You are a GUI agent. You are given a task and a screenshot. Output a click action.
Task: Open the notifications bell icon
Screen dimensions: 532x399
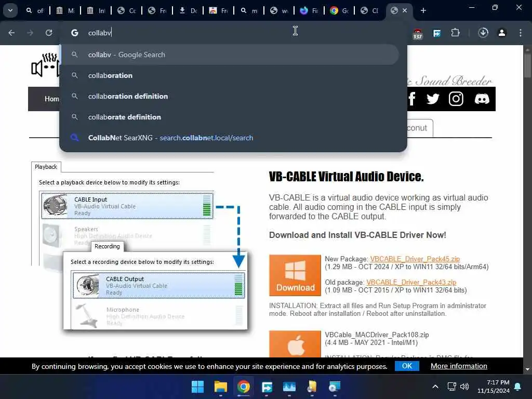coord(518,387)
